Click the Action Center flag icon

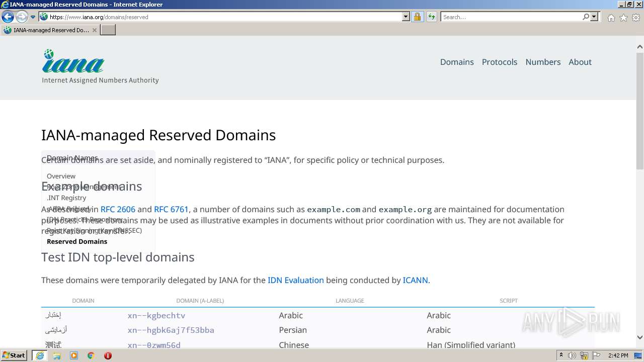(596, 355)
